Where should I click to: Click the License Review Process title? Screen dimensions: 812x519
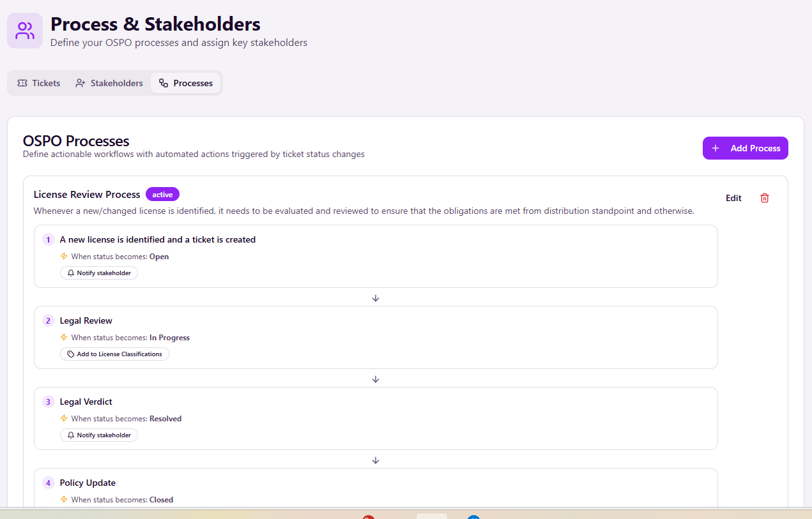click(x=87, y=194)
